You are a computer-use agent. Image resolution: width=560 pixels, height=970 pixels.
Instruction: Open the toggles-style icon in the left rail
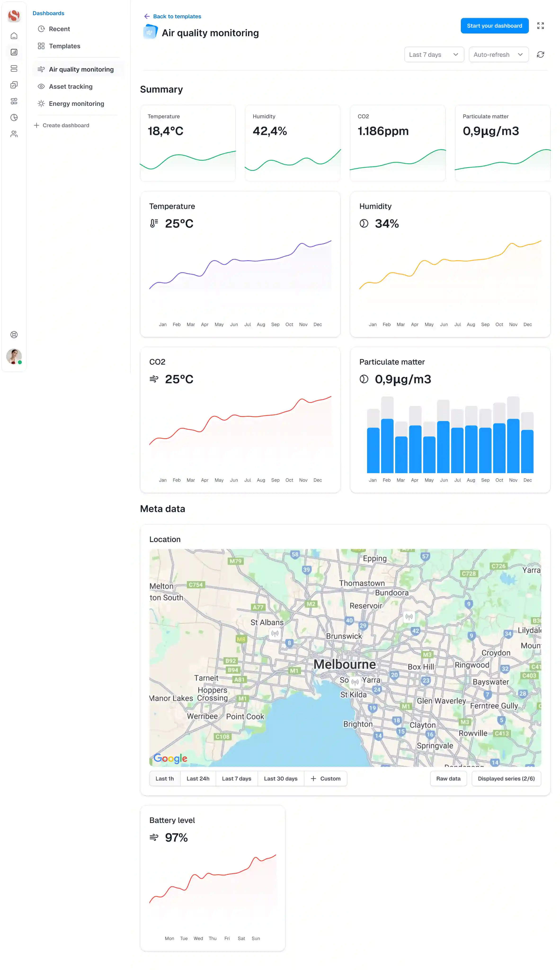pyautogui.click(x=14, y=101)
